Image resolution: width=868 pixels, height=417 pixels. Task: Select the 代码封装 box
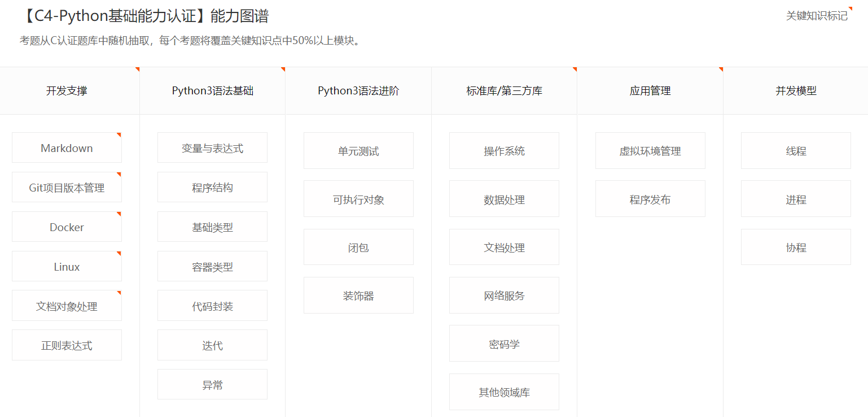(212, 306)
